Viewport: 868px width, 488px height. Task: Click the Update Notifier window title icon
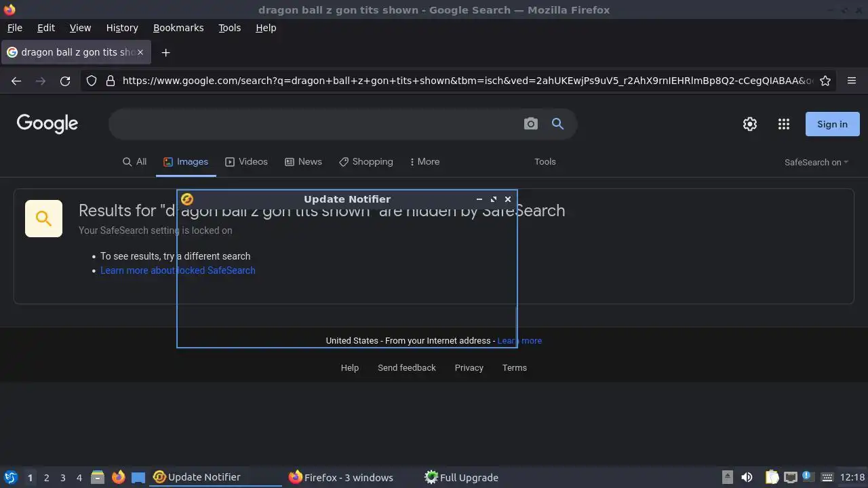click(x=187, y=199)
